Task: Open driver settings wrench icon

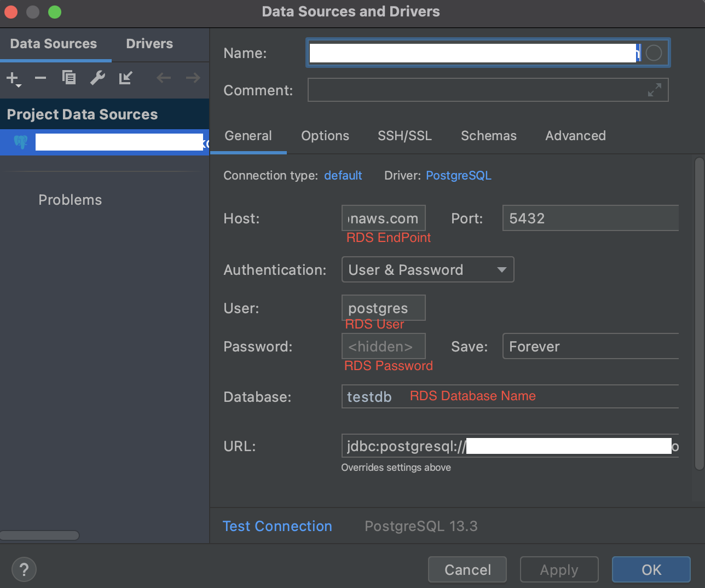Action: tap(97, 78)
